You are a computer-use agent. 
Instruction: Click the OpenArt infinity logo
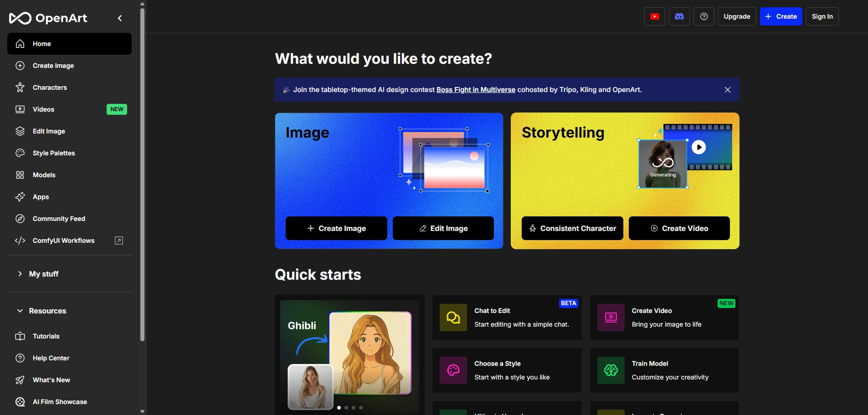(x=21, y=18)
